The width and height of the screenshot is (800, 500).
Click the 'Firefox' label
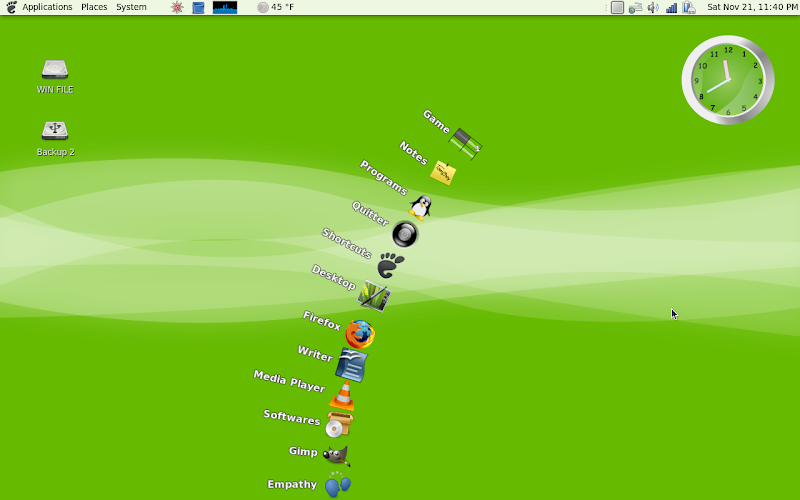pos(321,320)
